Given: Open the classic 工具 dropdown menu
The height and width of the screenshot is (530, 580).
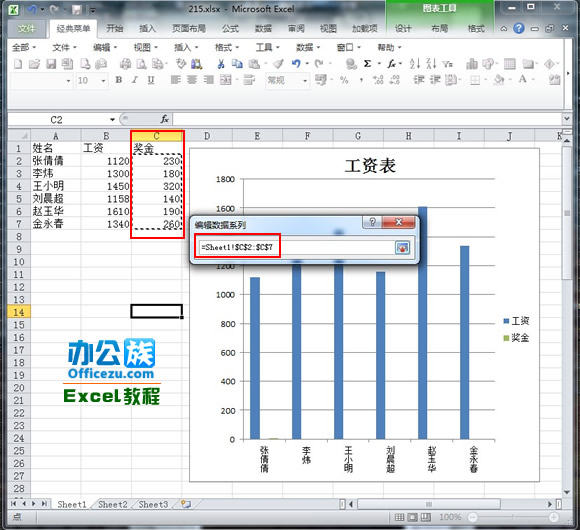Looking at the screenshot, I should coord(267,47).
